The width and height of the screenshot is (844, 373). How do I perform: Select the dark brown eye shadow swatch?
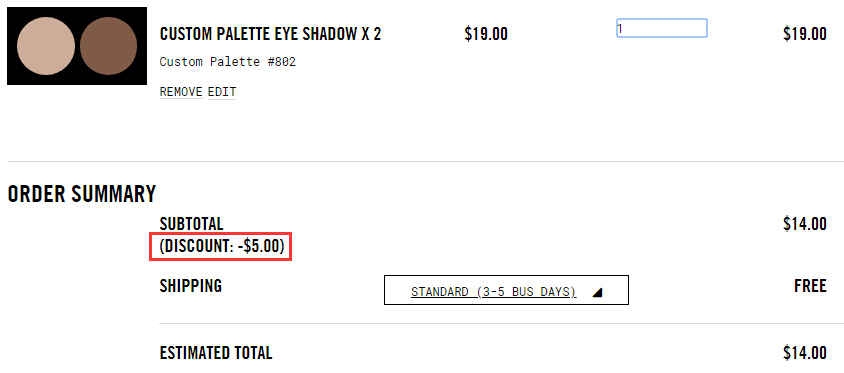[109, 46]
